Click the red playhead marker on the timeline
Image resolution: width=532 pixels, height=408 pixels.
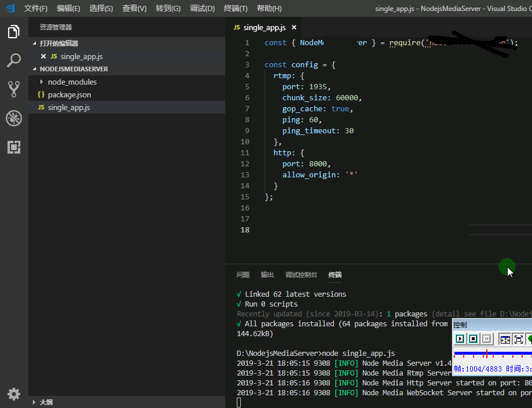(x=486, y=354)
